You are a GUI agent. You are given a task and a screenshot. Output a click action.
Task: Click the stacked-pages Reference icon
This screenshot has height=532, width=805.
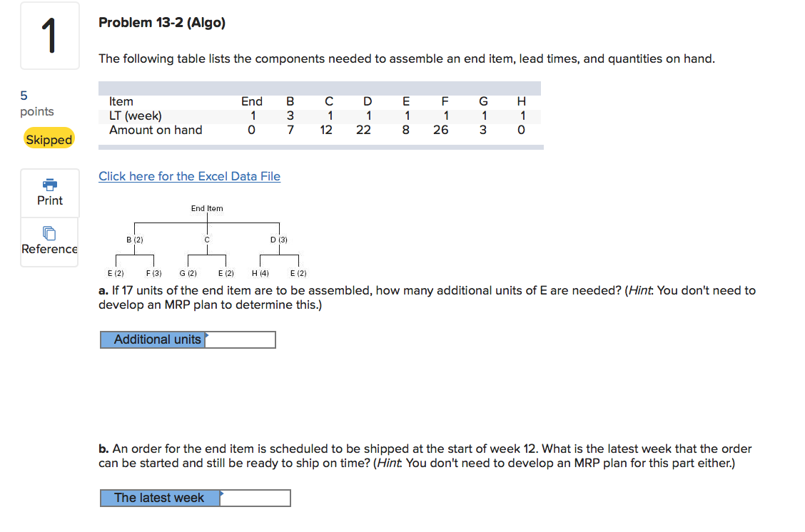[49, 233]
